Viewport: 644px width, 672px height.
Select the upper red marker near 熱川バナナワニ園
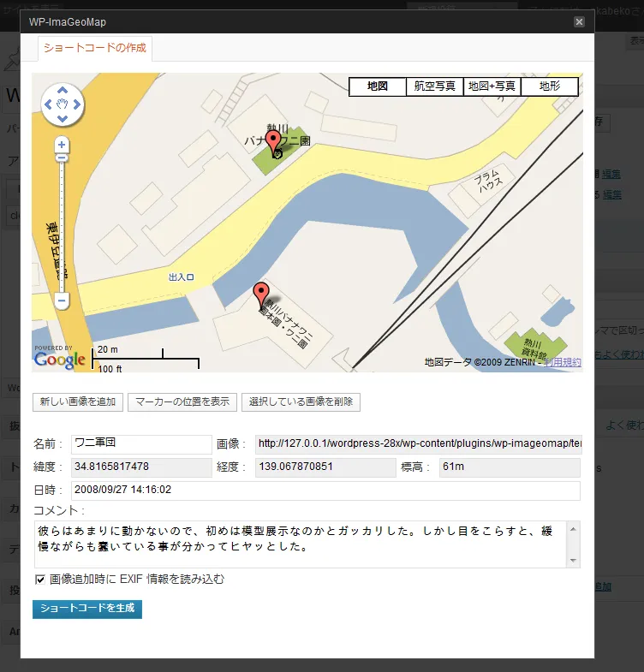[x=273, y=142]
